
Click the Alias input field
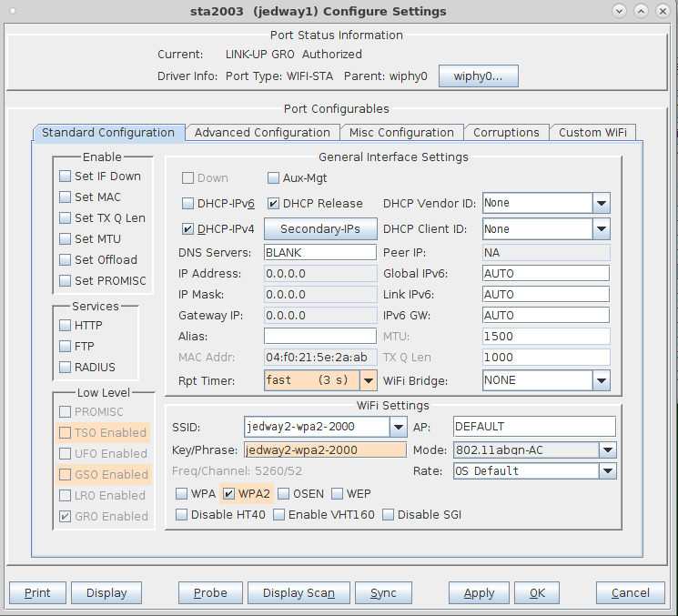click(320, 336)
